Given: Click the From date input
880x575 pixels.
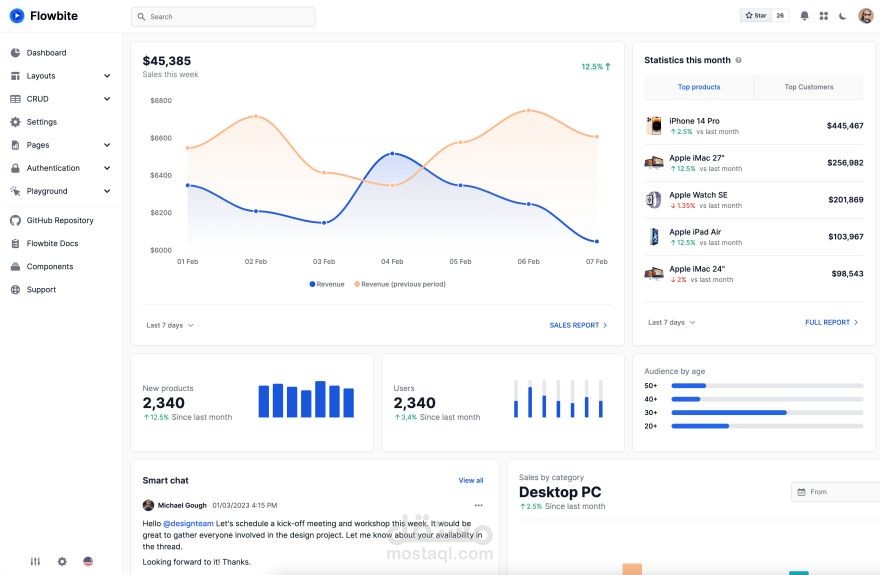Looking at the screenshot, I should point(835,492).
